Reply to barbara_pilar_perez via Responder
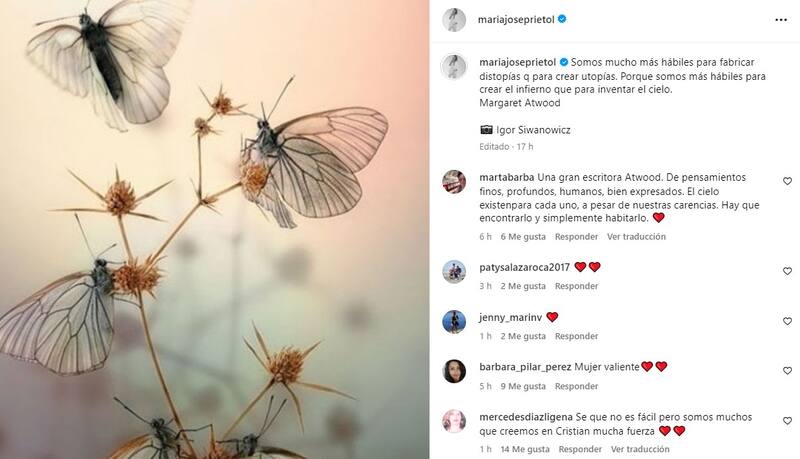 tap(577, 387)
